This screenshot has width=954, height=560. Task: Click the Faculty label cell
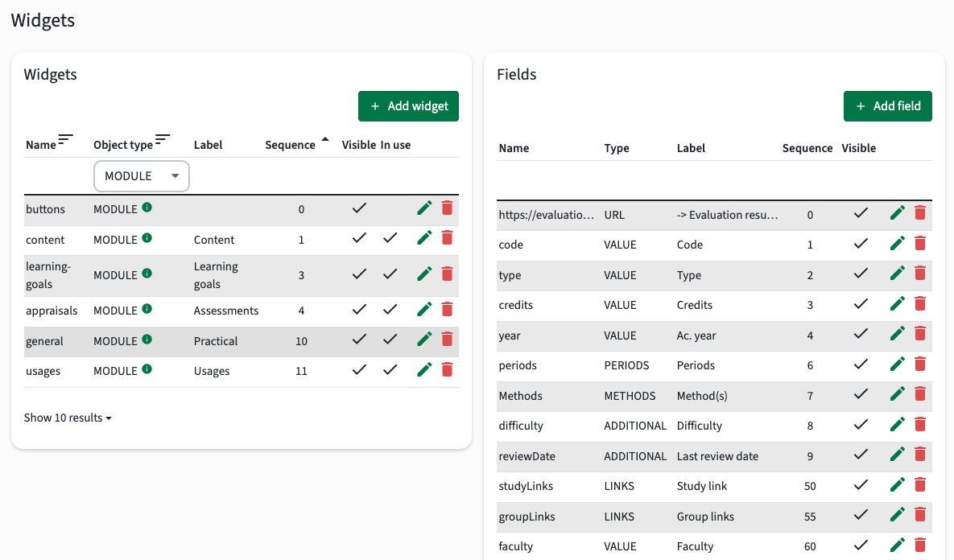(695, 546)
